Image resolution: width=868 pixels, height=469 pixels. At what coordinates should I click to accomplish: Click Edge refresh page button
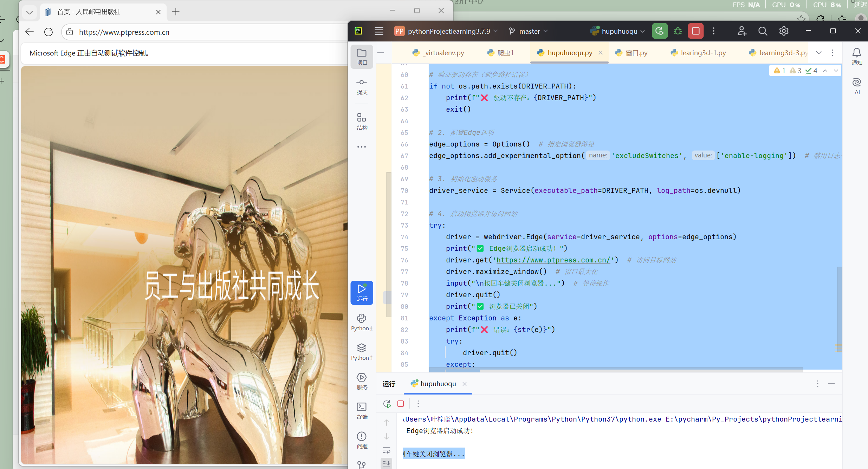tap(48, 32)
